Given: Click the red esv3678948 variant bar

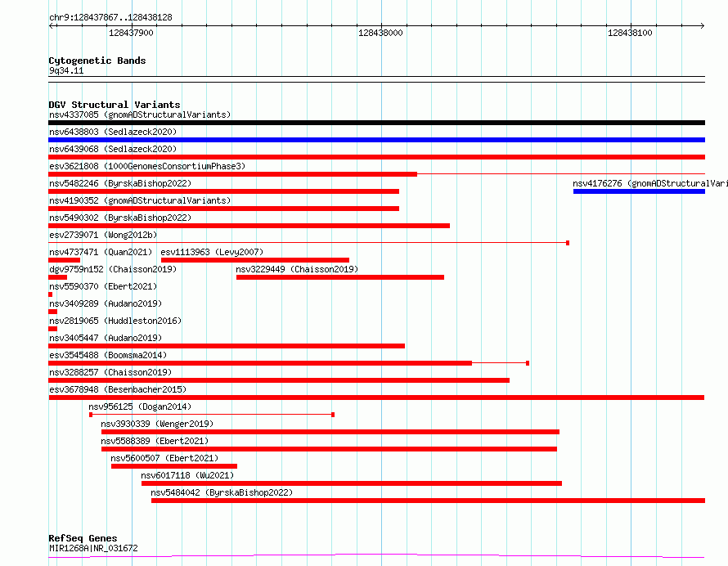Looking at the screenshot, I should [x=376, y=398].
